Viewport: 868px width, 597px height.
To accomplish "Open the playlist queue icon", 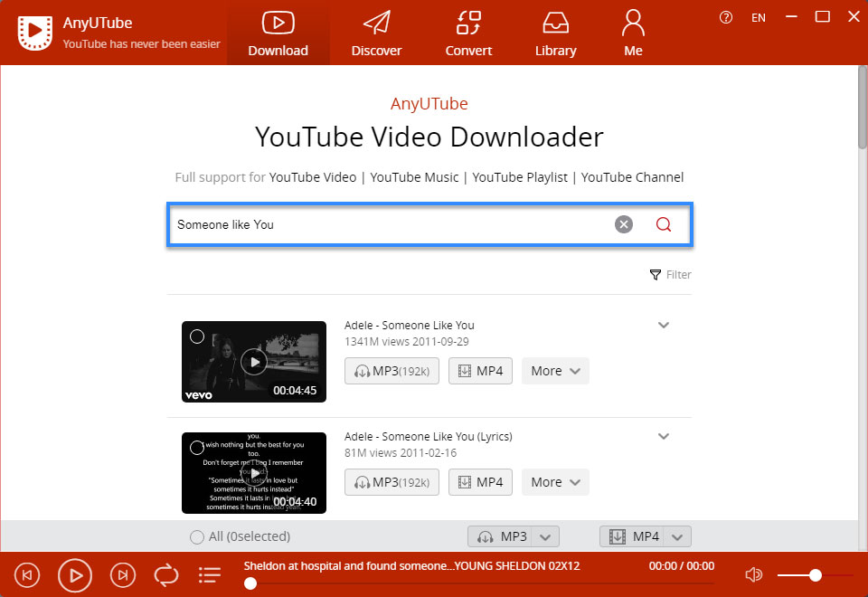I will tap(210, 575).
